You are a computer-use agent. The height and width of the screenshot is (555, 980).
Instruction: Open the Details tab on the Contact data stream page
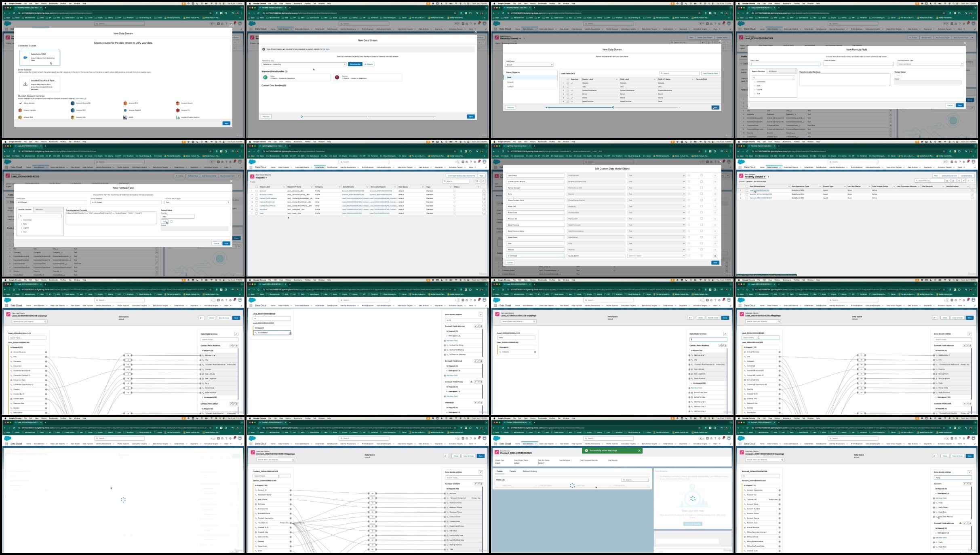[x=512, y=471]
